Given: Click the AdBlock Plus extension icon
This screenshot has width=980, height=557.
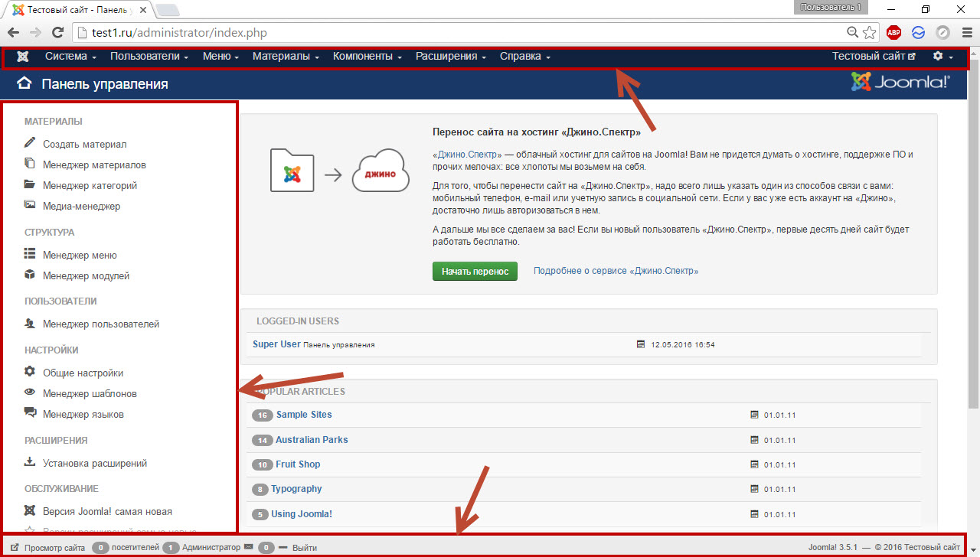Looking at the screenshot, I should (x=893, y=32).
